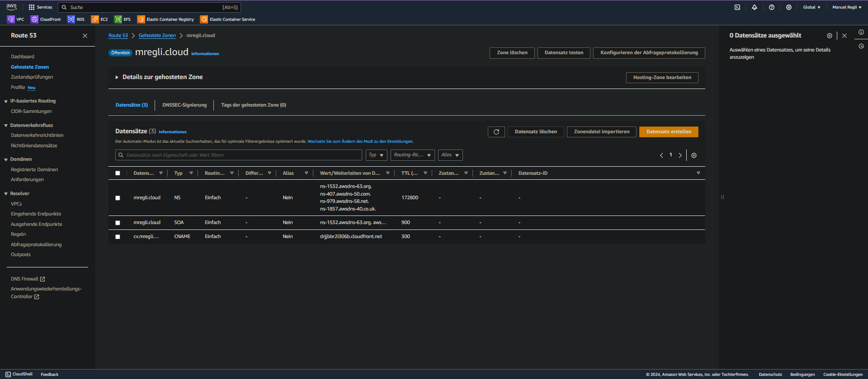868x379 pixels.
Task: Open RDS shortcut in favorites bar
Action: (x=76, y=19)
